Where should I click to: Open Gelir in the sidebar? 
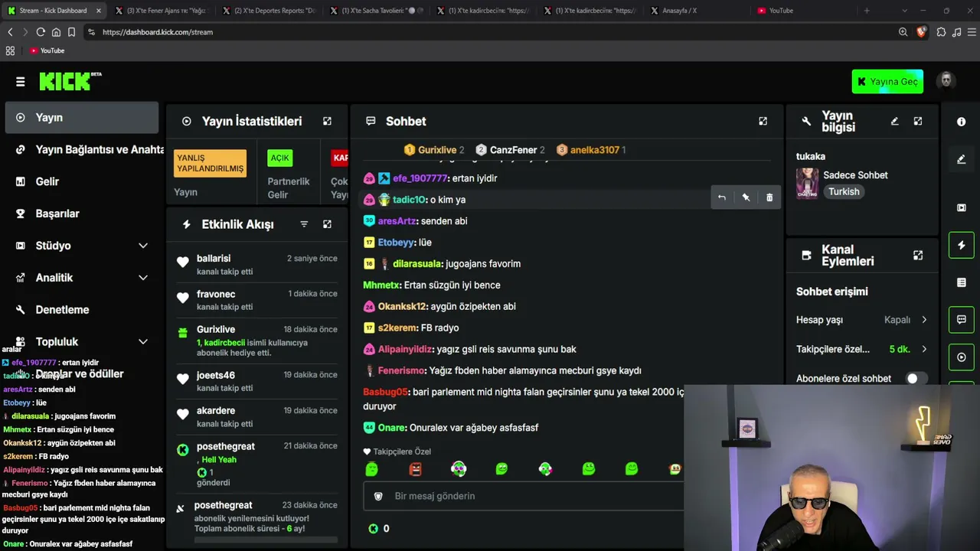(x=82, y=181)
